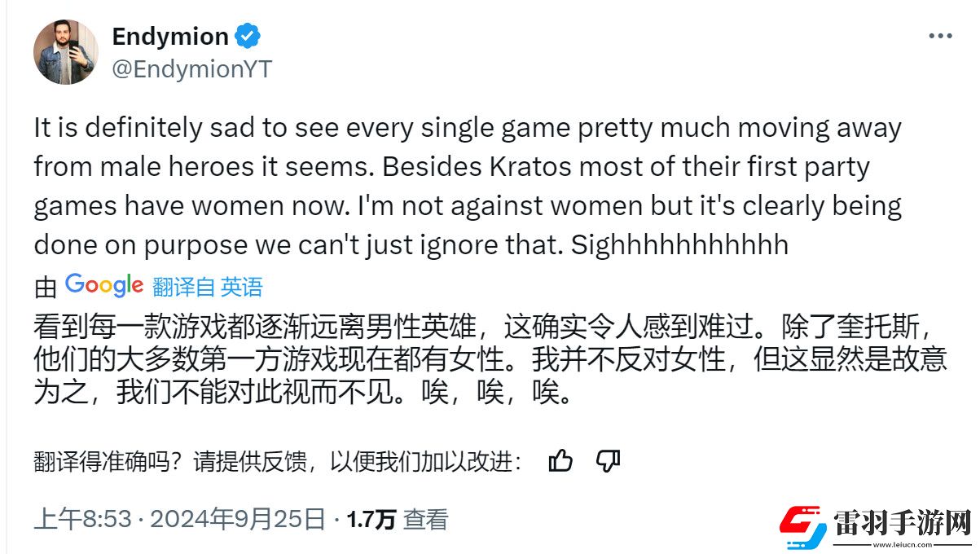Click the @EndymionYT handle

coord(191,68)
